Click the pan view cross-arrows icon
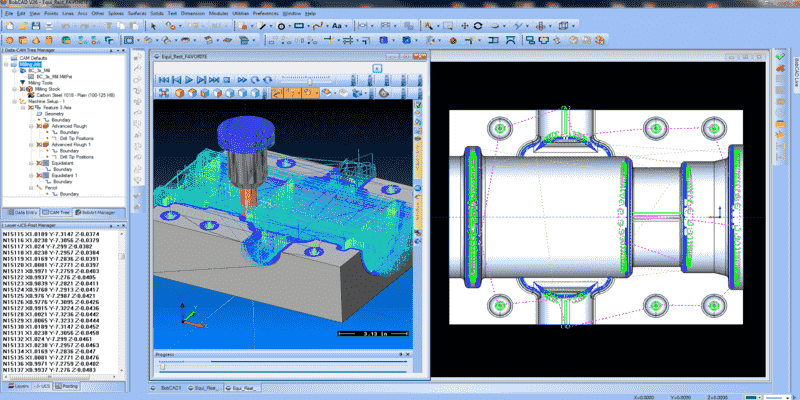 coord(464,26)
